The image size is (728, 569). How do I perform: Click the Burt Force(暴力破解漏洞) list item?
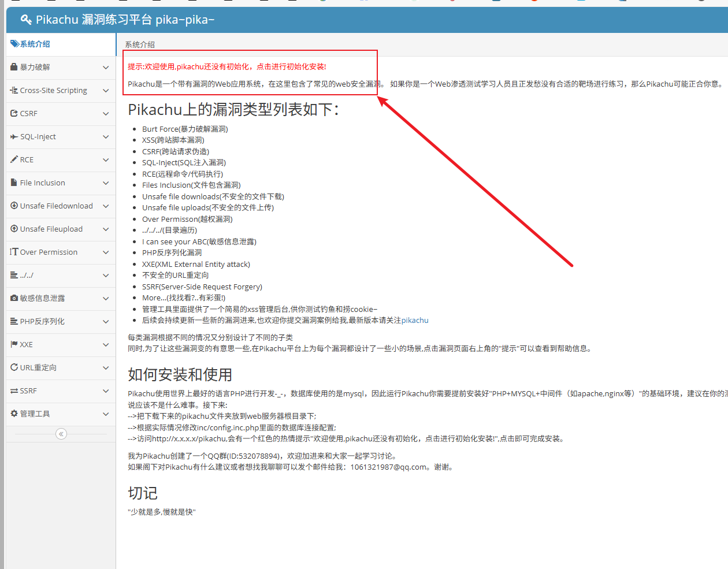[x=185, y=129]
